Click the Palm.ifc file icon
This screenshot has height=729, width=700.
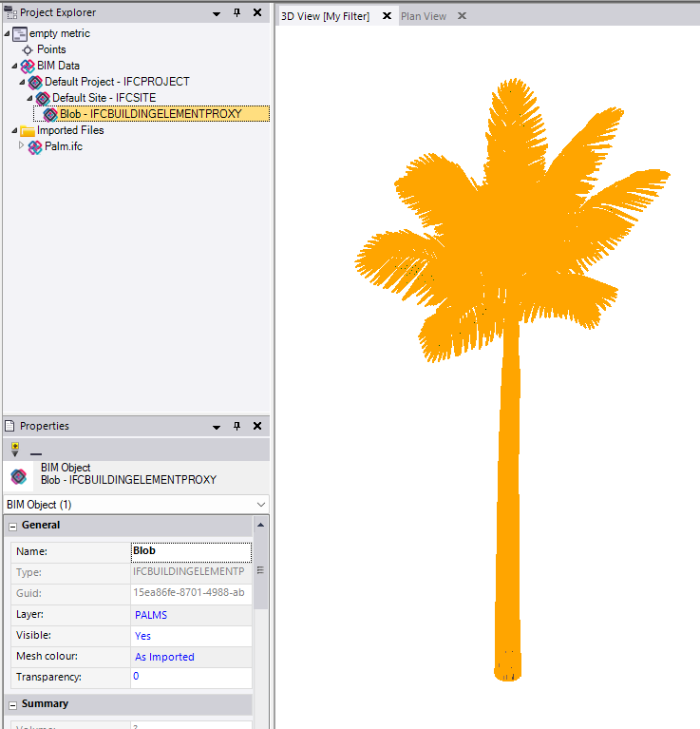(x=35, y=147)
